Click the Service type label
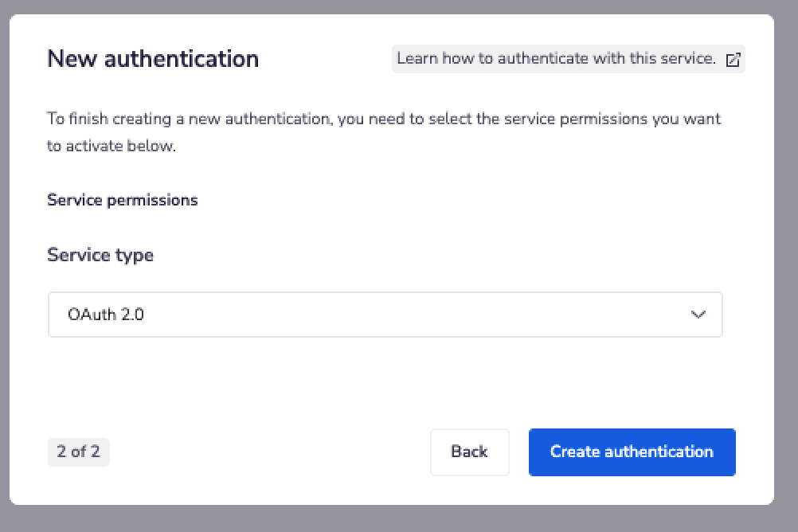Image resolution: width=798 pixels, height=532 pixels. pos(100,255)
